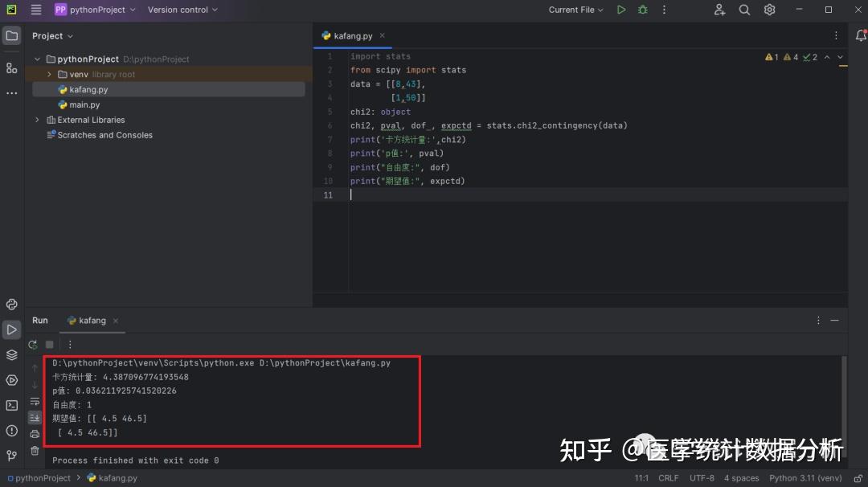Open Search Everywhere with the magnifier icon
The height and width of the screenshot is (487, 868).
[743, 10]
